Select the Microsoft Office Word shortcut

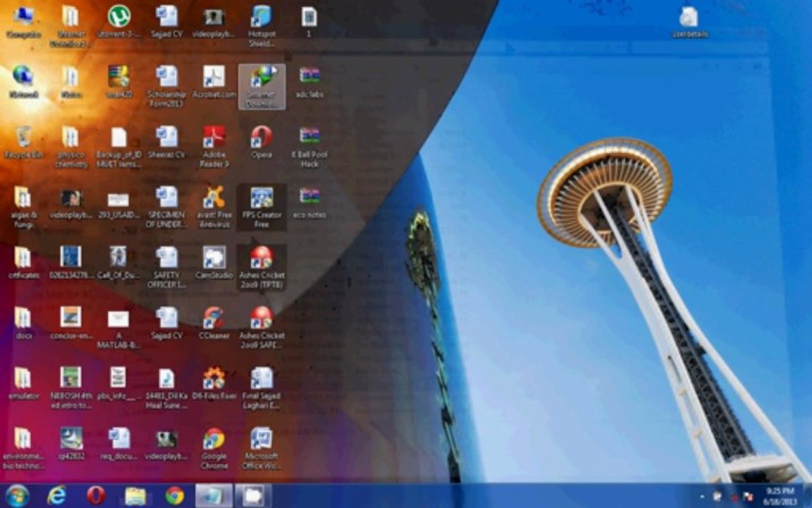pyautogui.click(x=262, y=447)
